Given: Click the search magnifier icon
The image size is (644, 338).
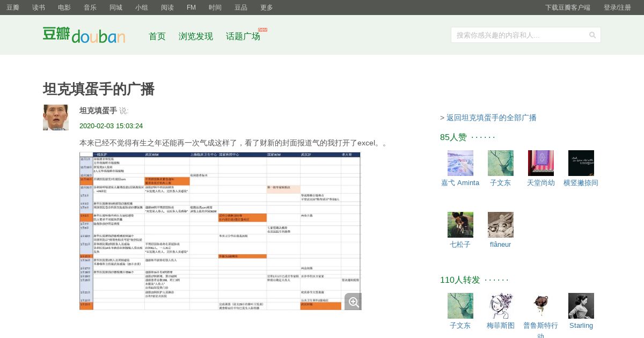Looking at the screenshot, I should [x=592, y=35].
